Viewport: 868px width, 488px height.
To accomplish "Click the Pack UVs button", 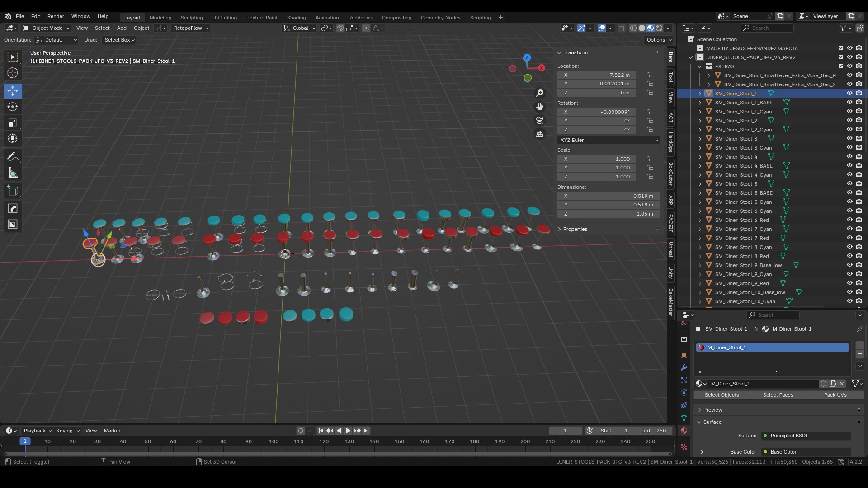I will click(x=835, y=395).
